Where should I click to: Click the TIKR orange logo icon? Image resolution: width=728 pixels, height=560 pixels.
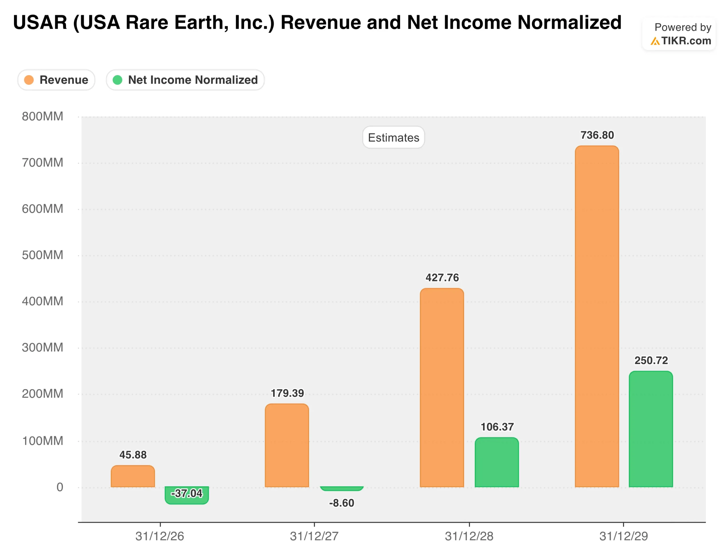click(655, 41)
